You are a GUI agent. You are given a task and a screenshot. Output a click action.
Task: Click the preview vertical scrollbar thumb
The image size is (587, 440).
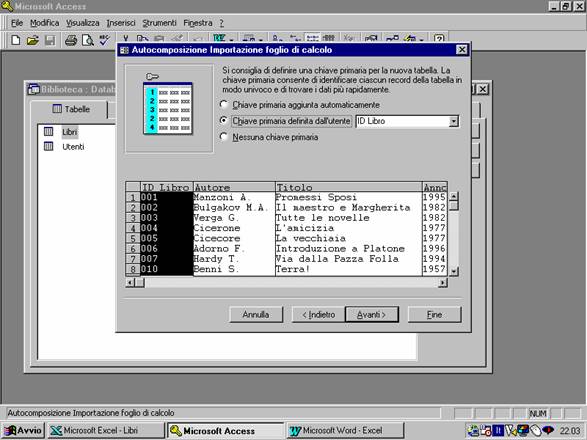(x=453, y=206)
